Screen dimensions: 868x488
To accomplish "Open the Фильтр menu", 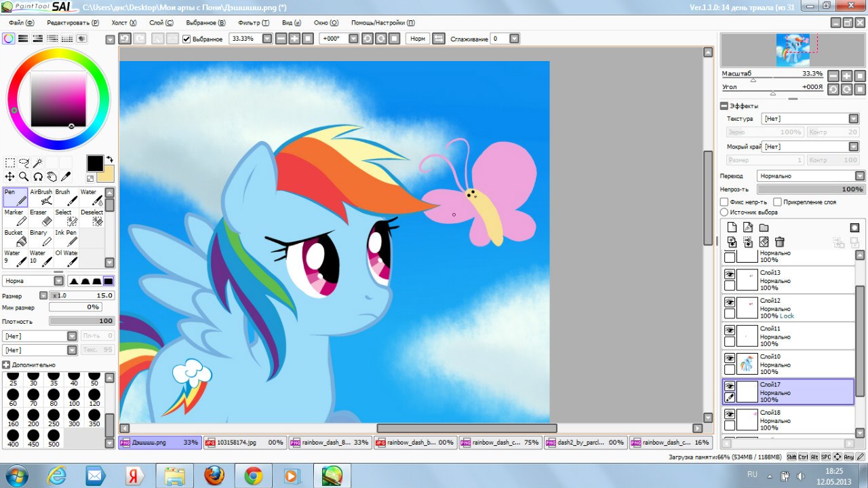I will pos(254,22).
